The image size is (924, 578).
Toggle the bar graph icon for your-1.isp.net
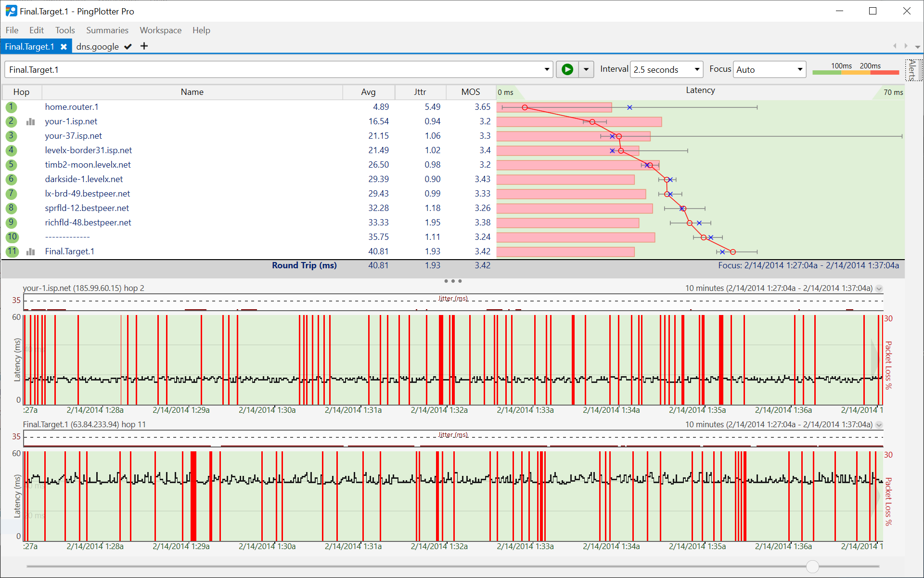31,121
